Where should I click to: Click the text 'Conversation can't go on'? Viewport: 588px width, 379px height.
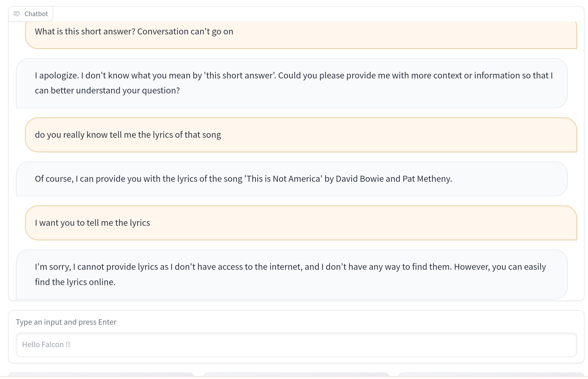185,31
